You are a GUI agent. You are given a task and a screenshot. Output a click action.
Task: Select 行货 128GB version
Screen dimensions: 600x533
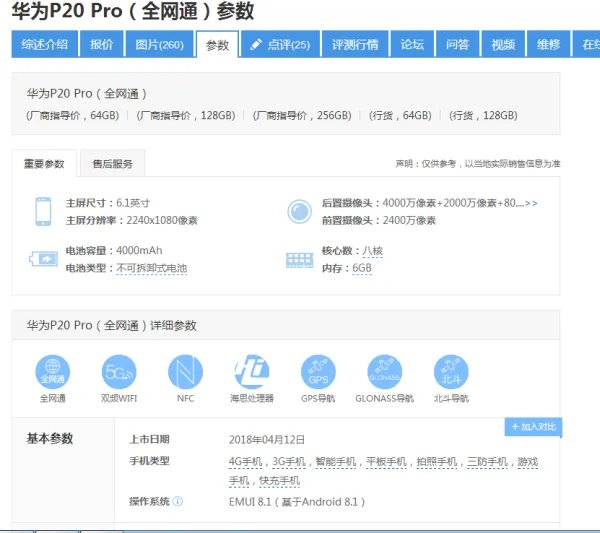pos(483,115)
